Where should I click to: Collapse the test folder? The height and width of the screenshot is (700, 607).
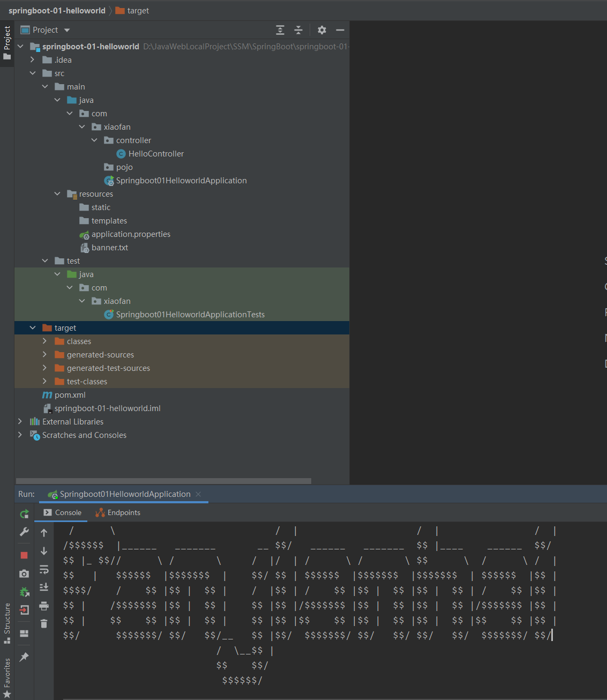click(x=45, y=260)
